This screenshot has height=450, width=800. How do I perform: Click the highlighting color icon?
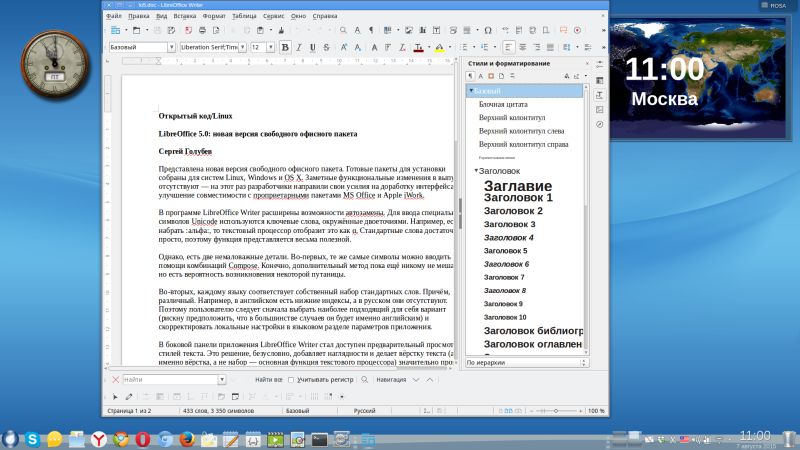click(439, 47)
